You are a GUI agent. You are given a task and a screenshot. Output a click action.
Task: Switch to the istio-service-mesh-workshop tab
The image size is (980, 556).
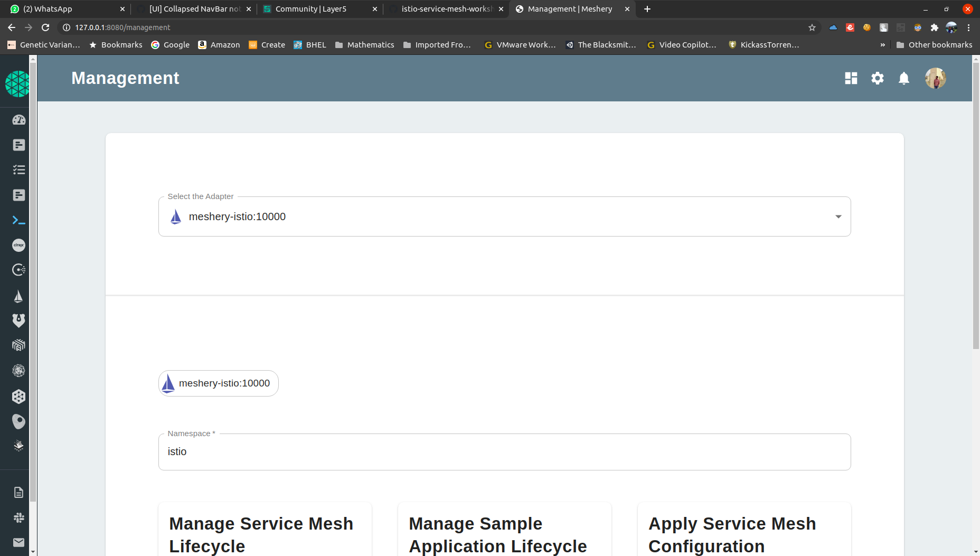coord(447,9)
